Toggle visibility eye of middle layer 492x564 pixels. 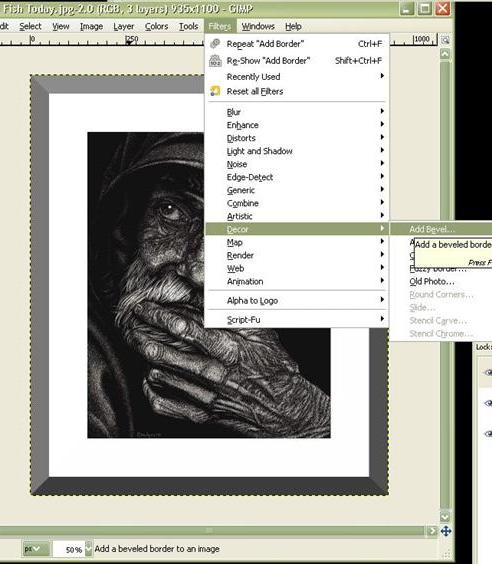point(488,403)
